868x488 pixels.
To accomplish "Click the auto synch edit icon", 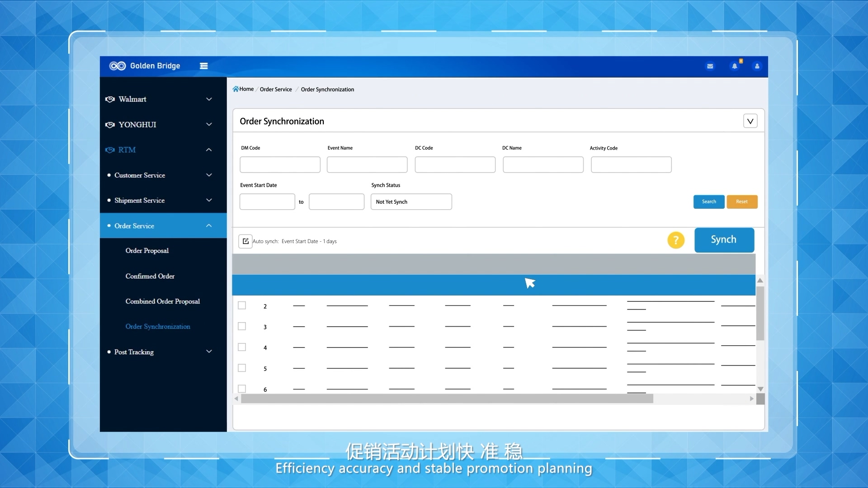I will point(245,241).
